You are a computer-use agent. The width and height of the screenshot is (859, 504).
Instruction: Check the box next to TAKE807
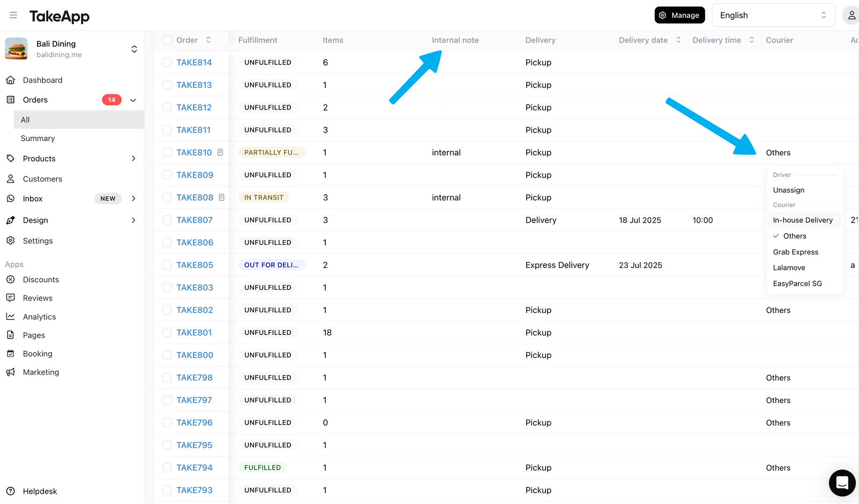coord(168,220)
